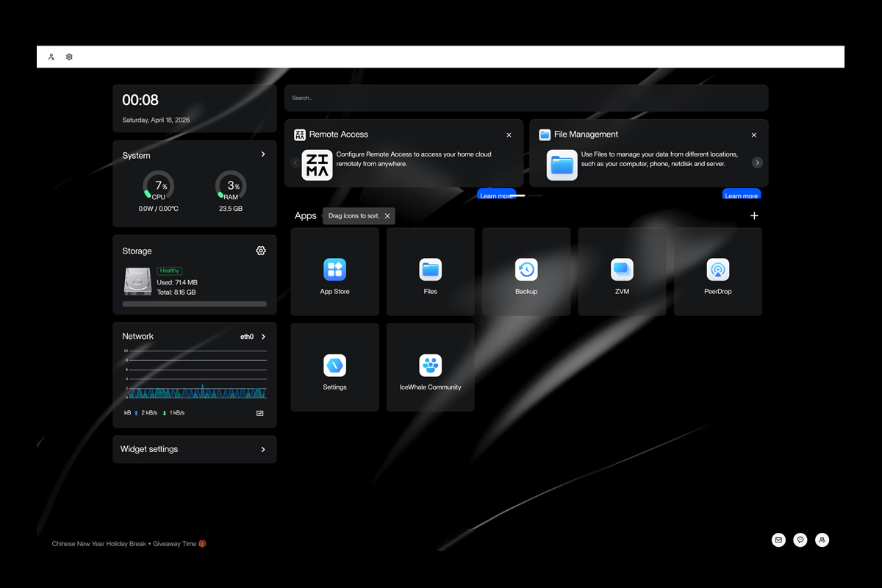Viewport: 882px width, 588px height.
Task: Open the IceWhale Community app
Action: coord(431,367)
